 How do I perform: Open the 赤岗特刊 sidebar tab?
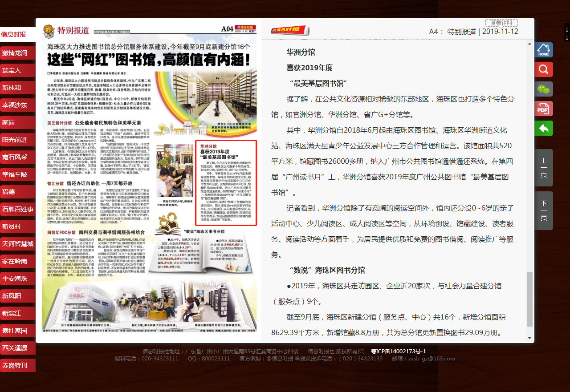(18, 365)
